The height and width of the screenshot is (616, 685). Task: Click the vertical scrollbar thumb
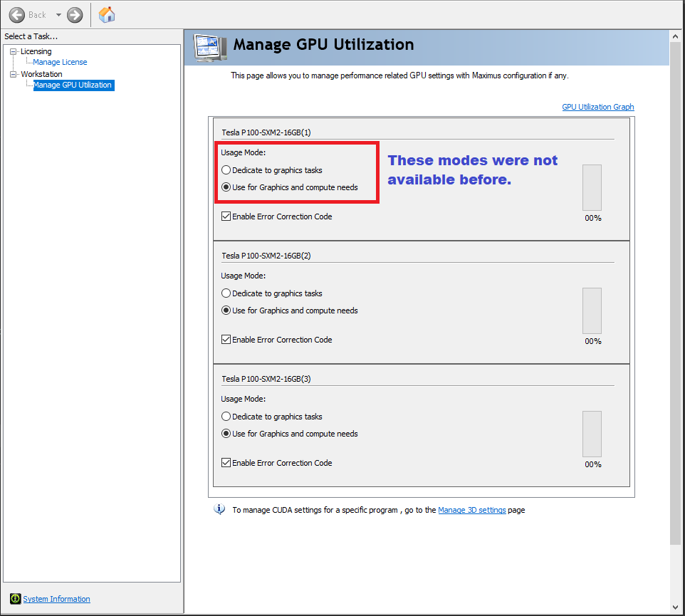click(x=676, y=293)
